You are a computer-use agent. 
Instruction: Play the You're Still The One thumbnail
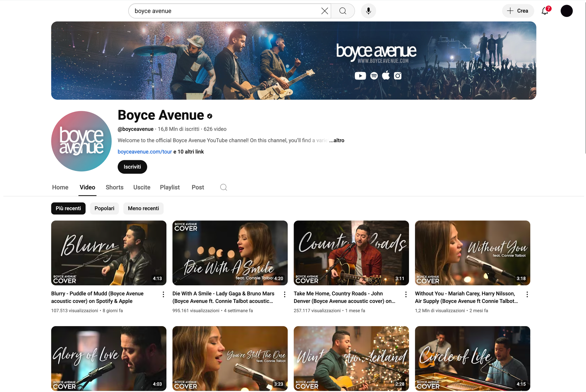[230, 359]
